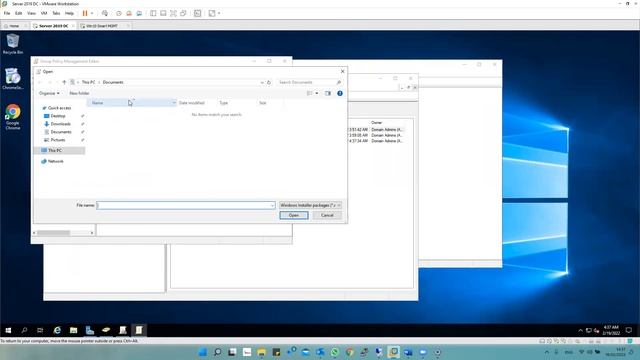This screenshot has width=640, height=360.
Task: Open the Google Chrome desktop shortcut
Action: coord(13,117)
